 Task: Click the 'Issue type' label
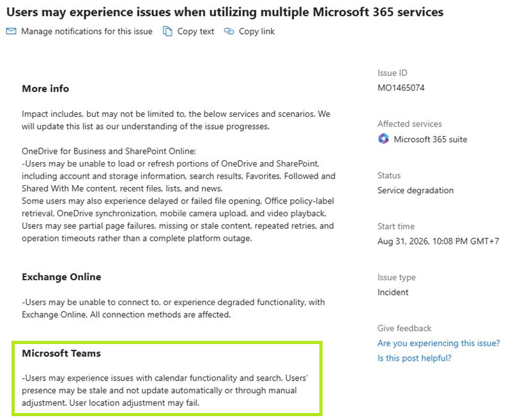pyautogui.click(x=396, y=278)
